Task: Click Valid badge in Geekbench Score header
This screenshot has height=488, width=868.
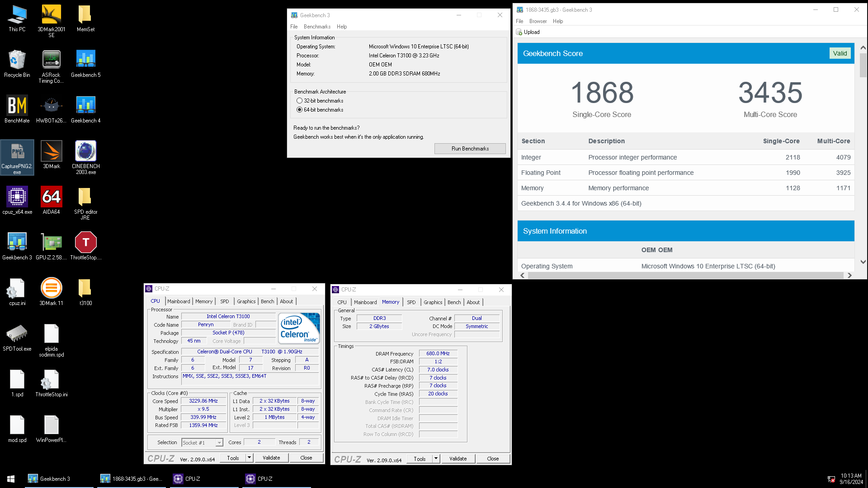Action: pyautogui.click(x=840, y=53)
